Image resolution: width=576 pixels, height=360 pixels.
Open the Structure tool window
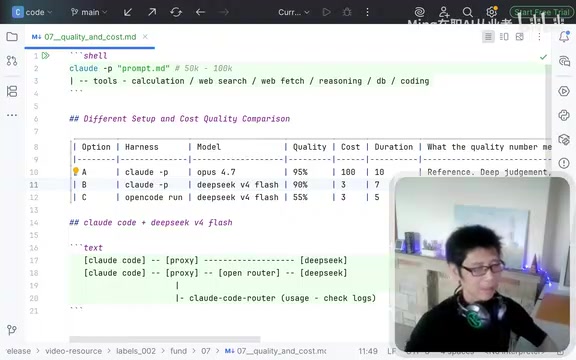[x=12, y=91]
